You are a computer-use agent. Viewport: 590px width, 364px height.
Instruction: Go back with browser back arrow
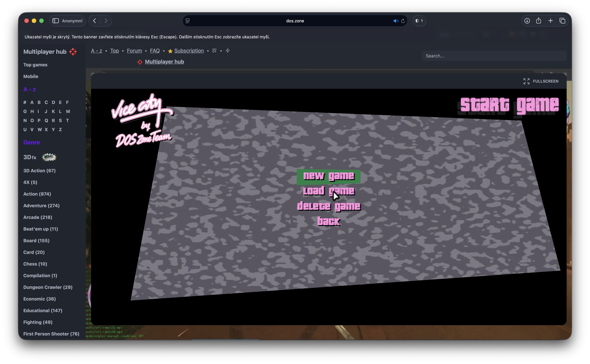95,21
